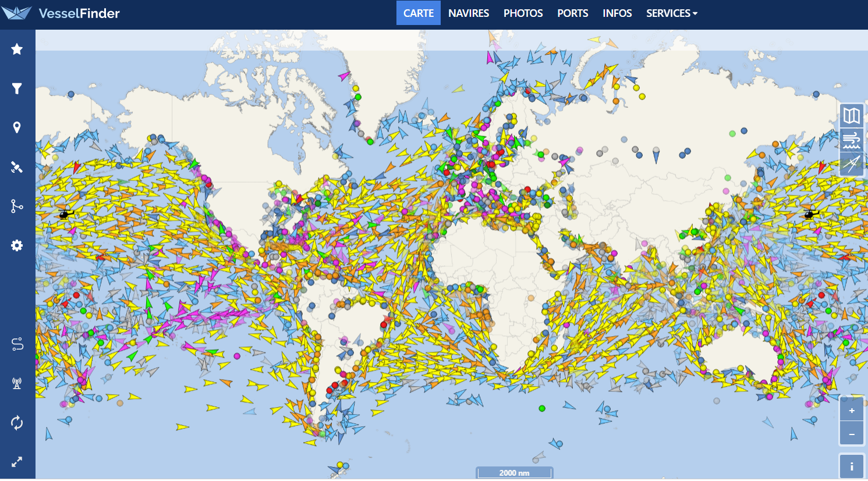Toggle the compass measure tool
Viewport: 868px width, 481px height.
[851, 164]
